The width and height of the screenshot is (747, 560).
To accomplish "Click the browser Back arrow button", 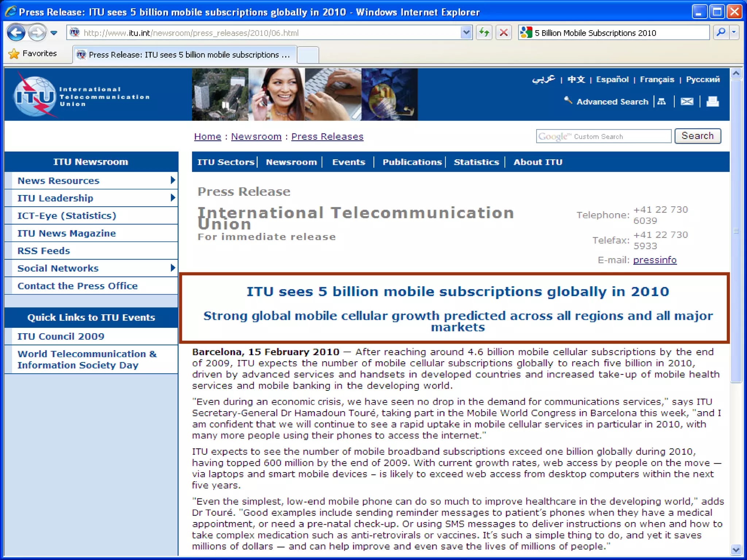I will 16,33.
